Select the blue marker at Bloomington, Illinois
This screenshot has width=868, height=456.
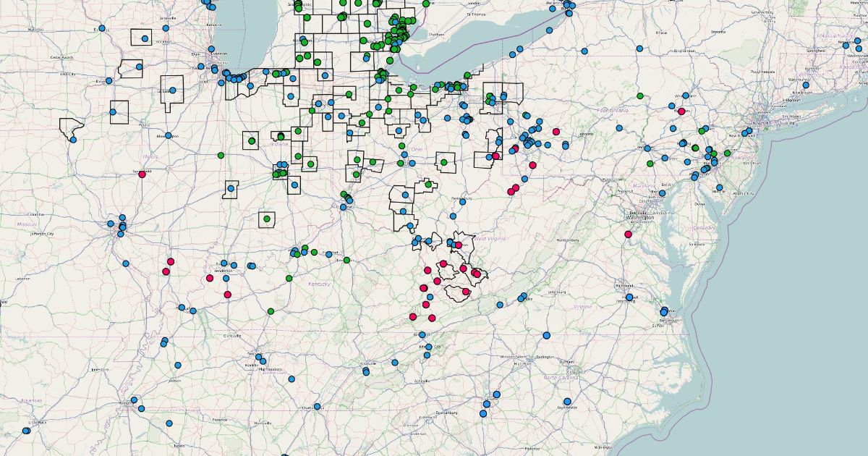pyautogui.click(x=168, y=135)
